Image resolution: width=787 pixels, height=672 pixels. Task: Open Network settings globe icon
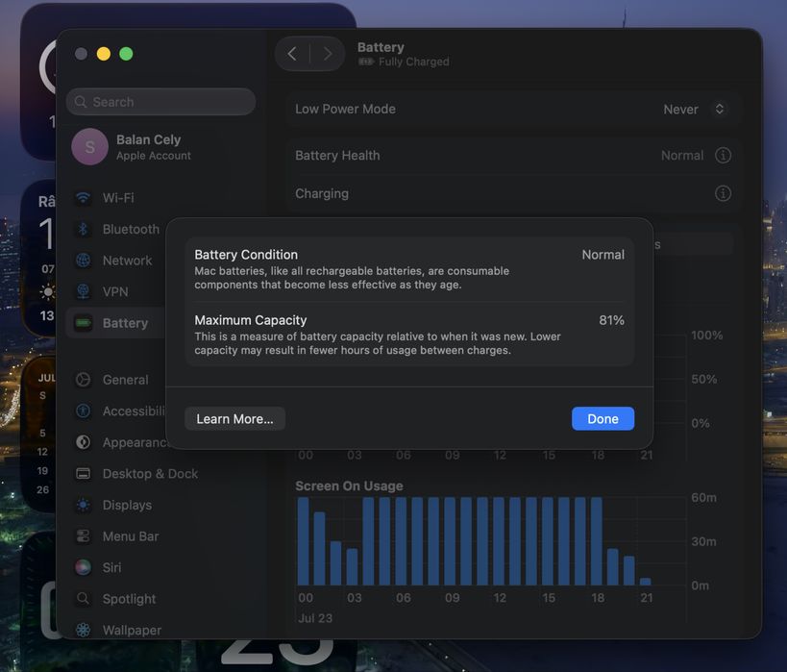pos(83,261)
